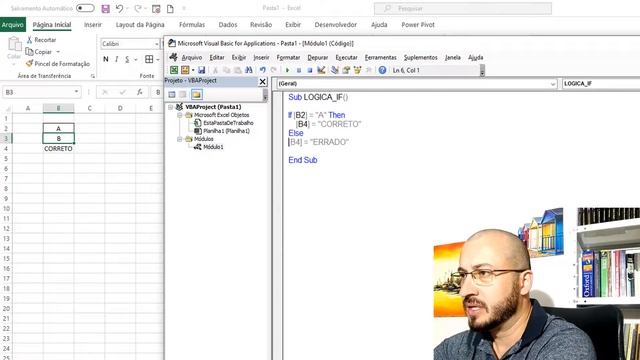Close the Projeto - VBAProject panel
This screenshot has width=640, height=360.
(262, 82)
